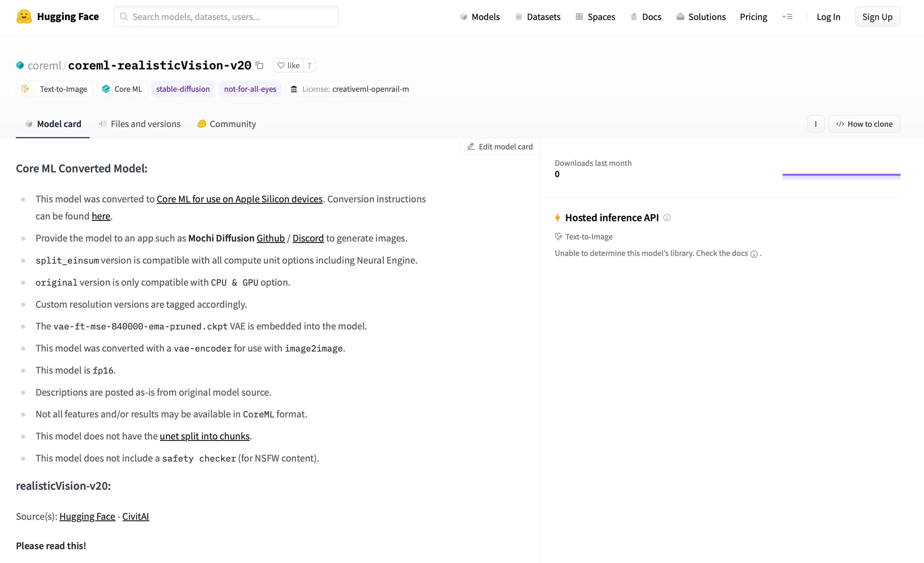
Task: Open the CivitAI source link
Action: tap(136, 517)
